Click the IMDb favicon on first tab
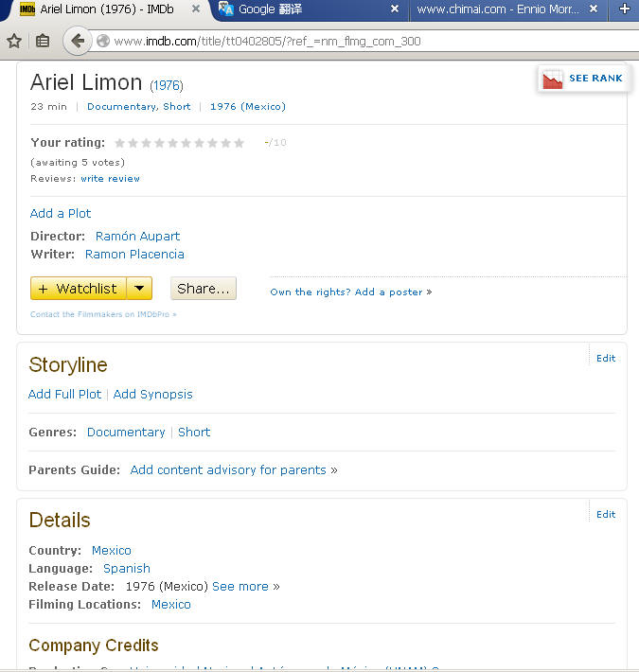Viewport: 639px width, 672px height. coord(27,9)
